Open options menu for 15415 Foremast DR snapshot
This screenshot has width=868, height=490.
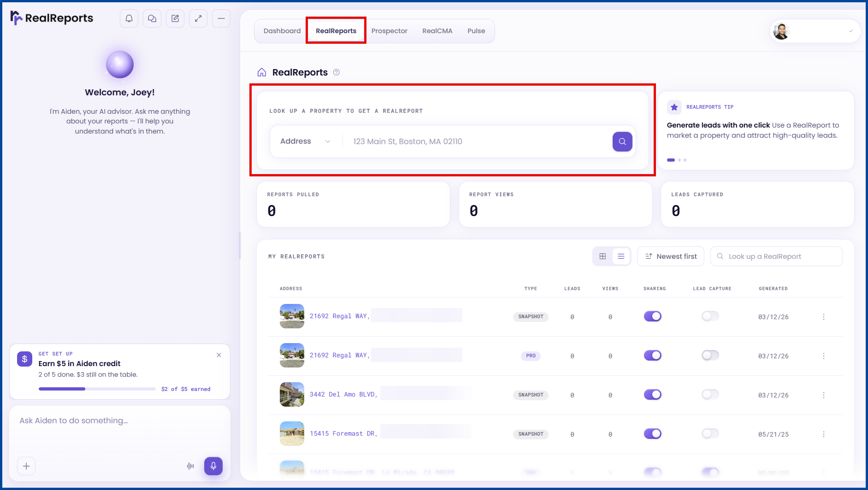(824, 434)
